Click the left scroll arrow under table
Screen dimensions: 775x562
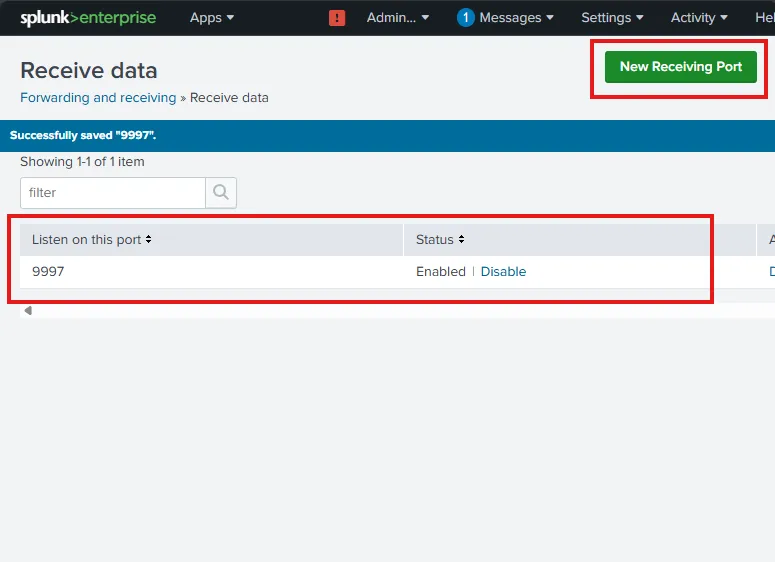click(28, 311)
